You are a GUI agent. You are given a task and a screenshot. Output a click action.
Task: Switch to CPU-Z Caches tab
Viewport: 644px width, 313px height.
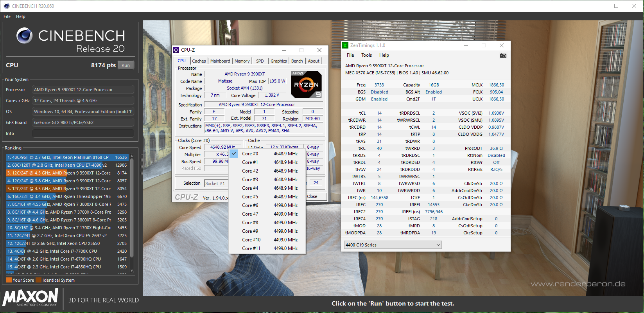[199, 61]
